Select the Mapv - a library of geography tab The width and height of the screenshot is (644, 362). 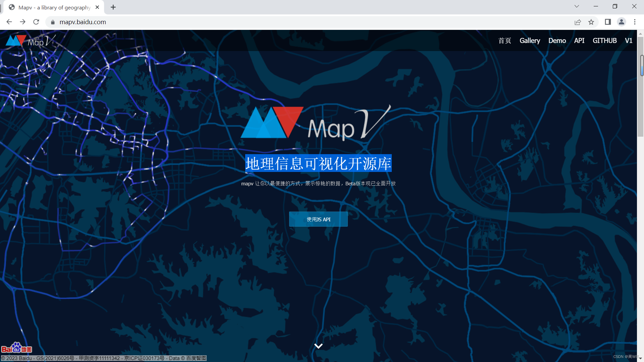point(54,7)
